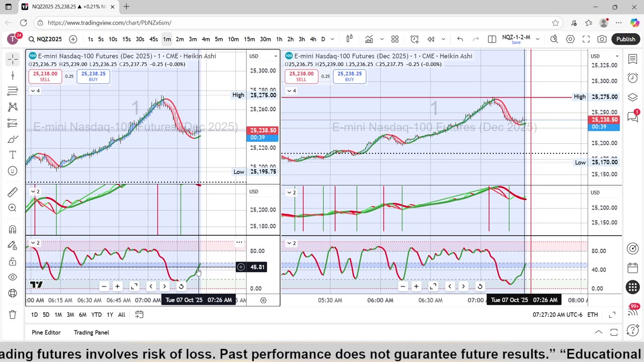Select the 1D date range

point(34,315)
